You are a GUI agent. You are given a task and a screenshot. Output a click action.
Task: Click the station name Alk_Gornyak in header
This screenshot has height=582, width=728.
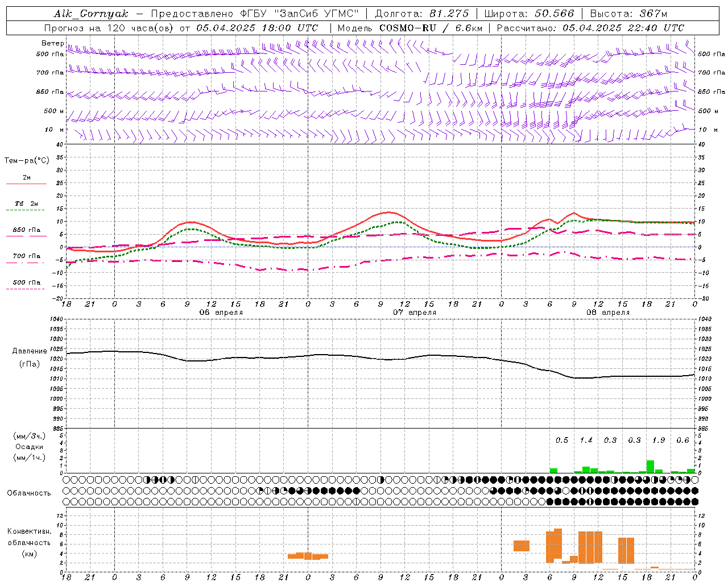(x=92, y=14)
